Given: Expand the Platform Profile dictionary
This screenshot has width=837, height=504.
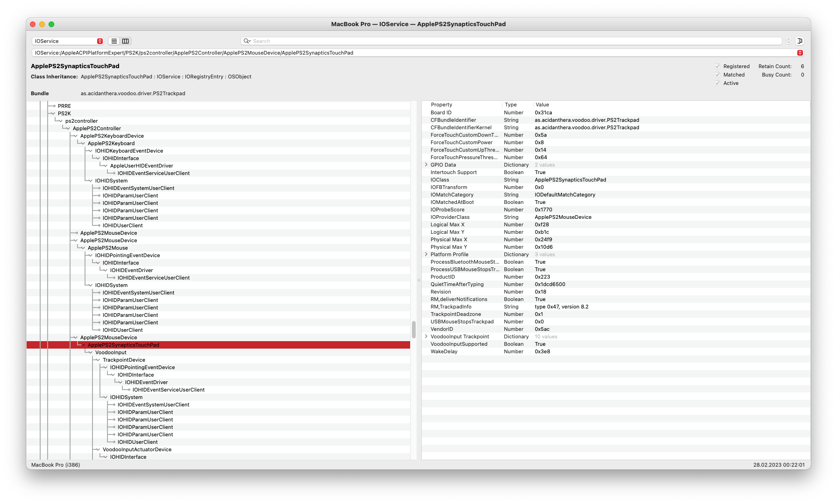Looking at the screenshot, I should [426, 254].
